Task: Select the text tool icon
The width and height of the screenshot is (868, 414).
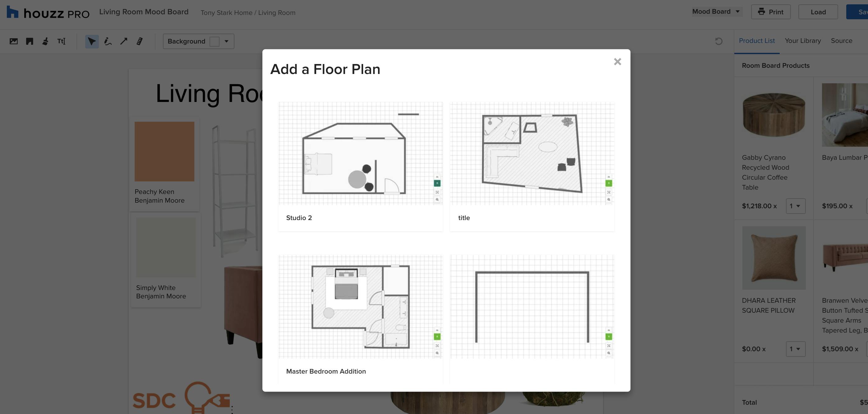Action: point(61,41)
